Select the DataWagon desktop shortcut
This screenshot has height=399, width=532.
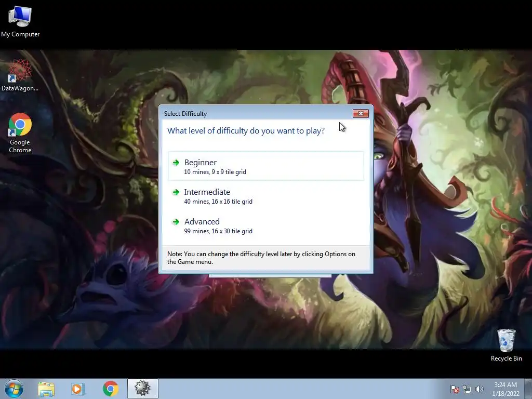pos(20,75)
